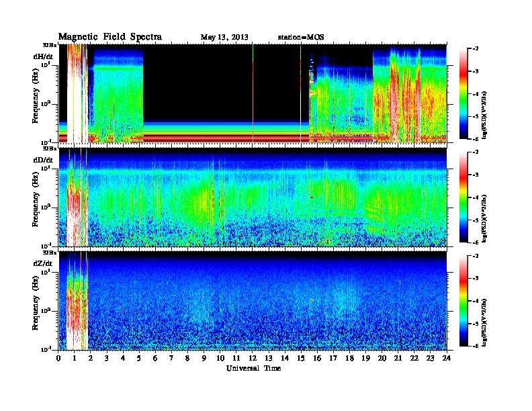Click the "-2" tick on dH/dt color bar
The image size is (532, 411).
point(476,49)
